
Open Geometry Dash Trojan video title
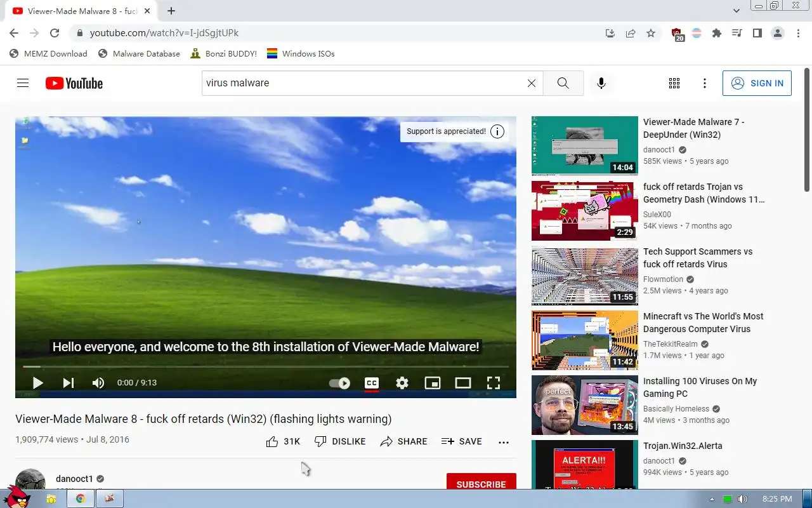[704, 193]
